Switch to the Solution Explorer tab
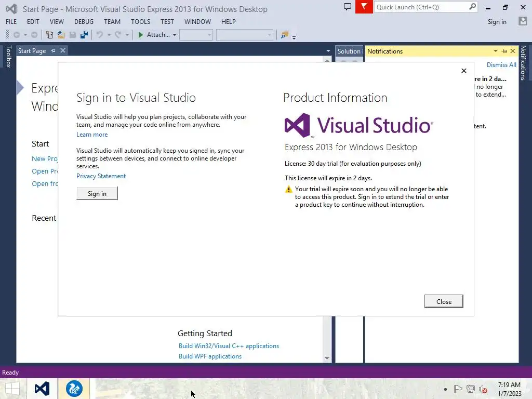Screen dimensions: 532x399 point(349,51)
